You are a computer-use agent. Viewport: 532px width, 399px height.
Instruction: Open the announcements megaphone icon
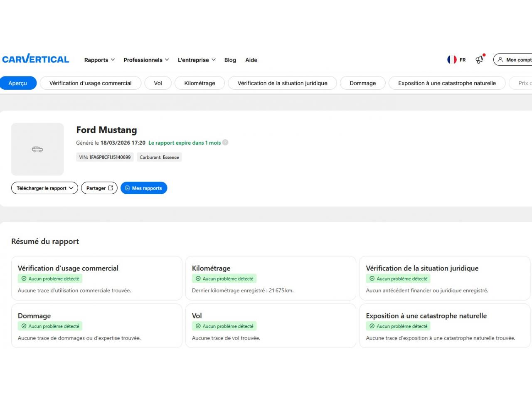click(x=480, y=59)
